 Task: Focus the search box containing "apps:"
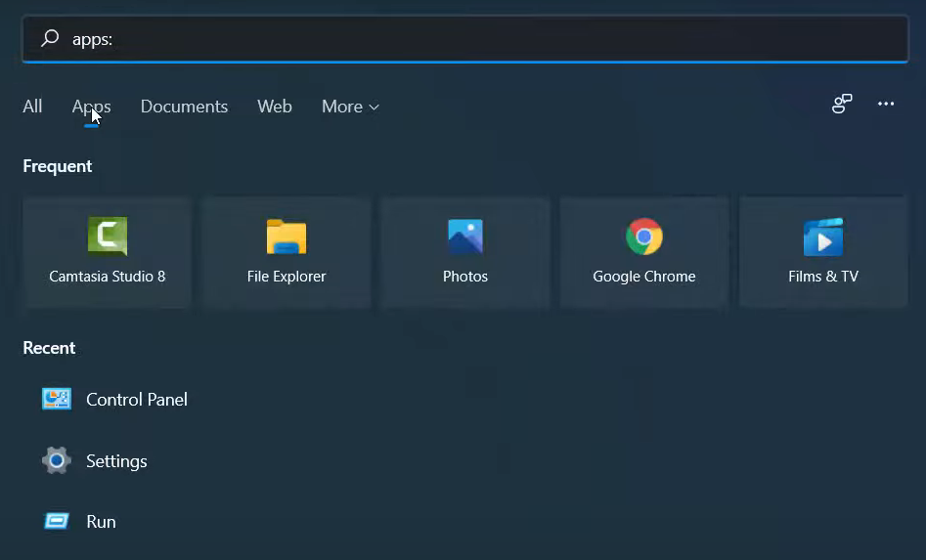point(489,39)
